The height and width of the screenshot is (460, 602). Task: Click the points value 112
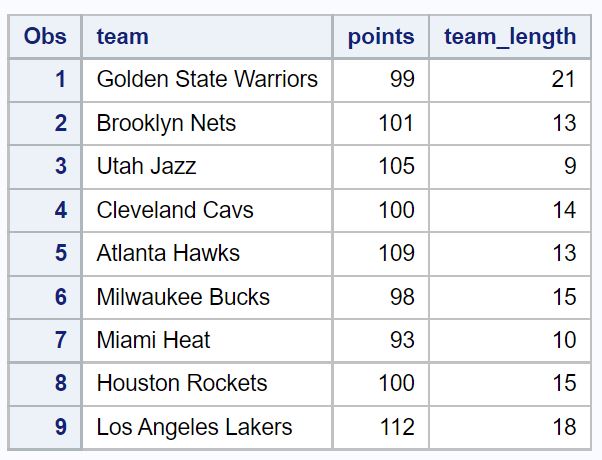[396, 427]
